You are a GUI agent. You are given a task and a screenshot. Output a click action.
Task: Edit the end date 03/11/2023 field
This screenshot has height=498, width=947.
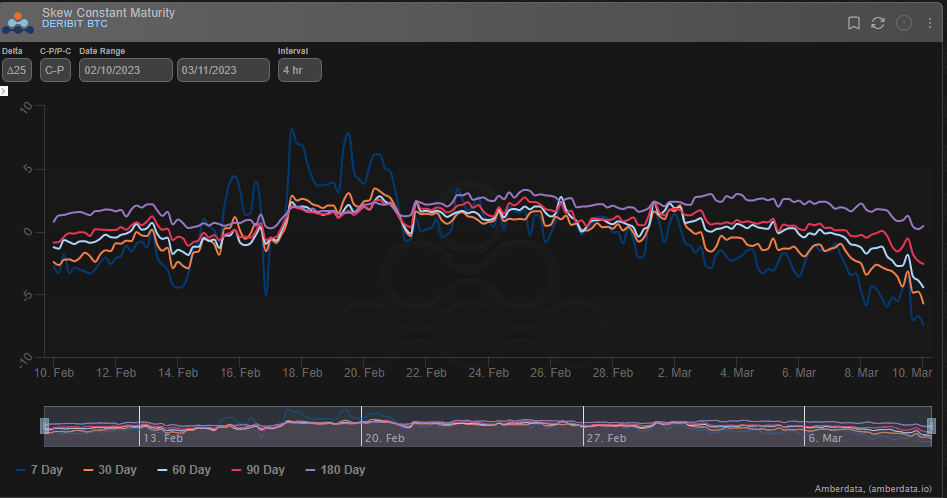(223, 70)
